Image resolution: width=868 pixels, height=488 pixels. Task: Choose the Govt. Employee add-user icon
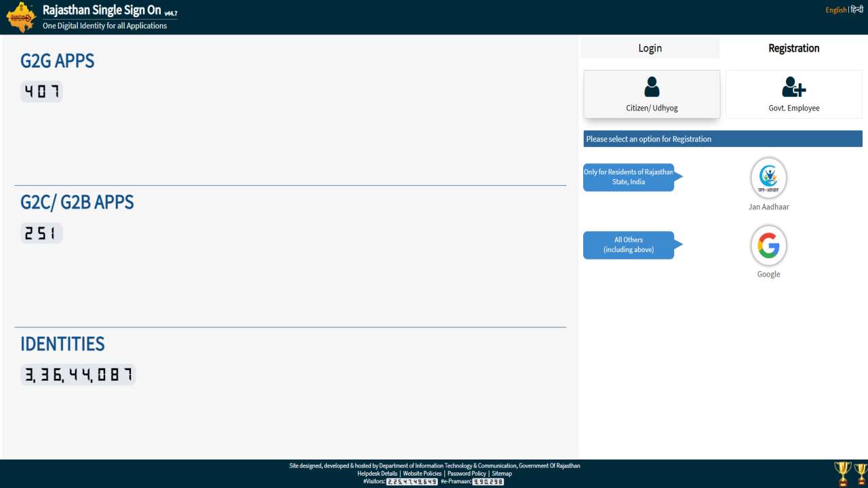pyautogui.click(x=793, y=87)
